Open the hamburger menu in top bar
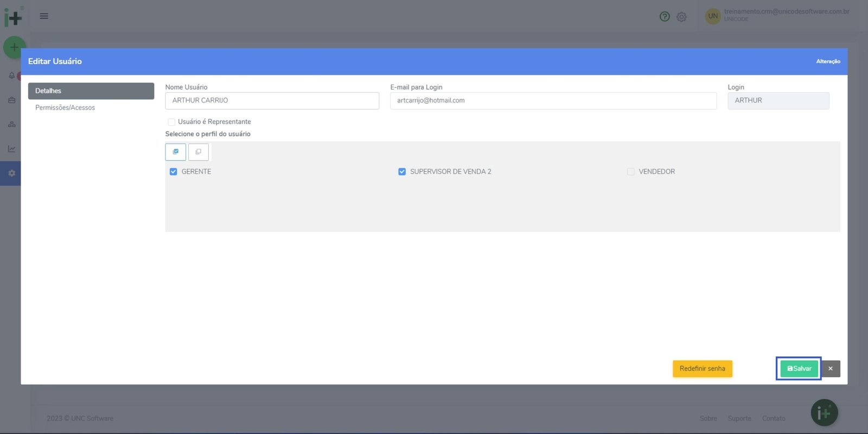The width and height of the screenshot is (868, 434). [44, 16]
